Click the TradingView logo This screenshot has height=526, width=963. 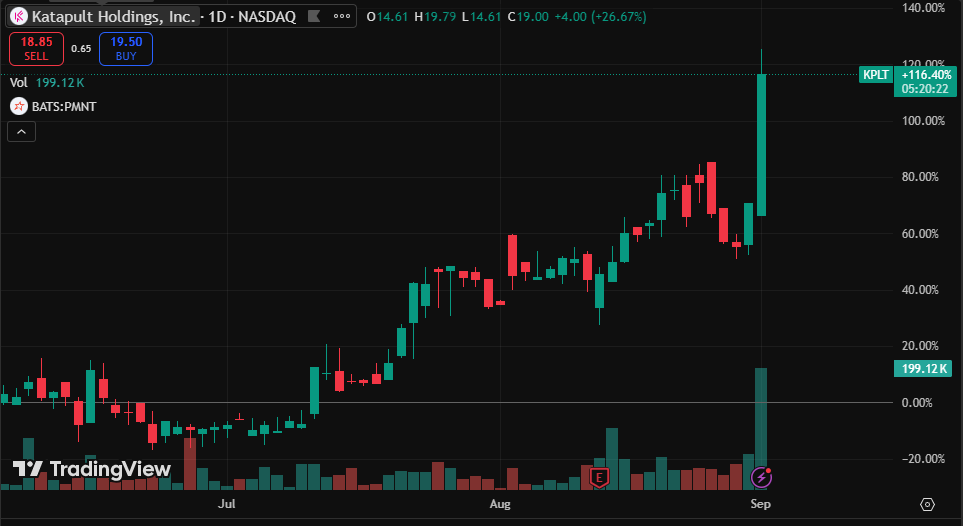pos(92,469)
